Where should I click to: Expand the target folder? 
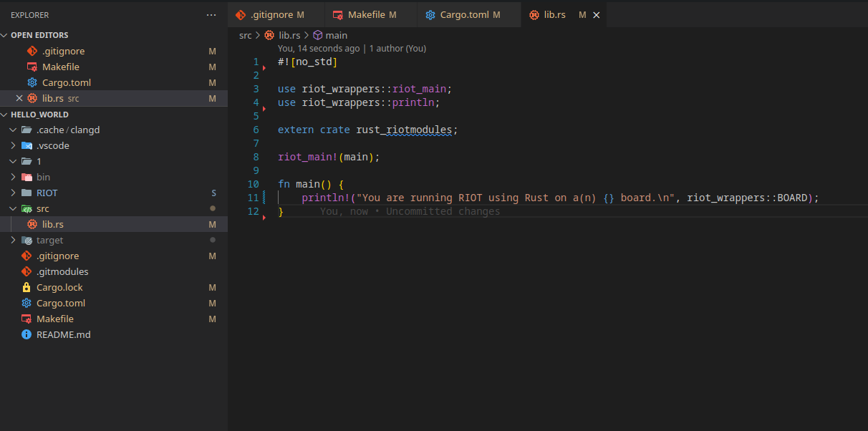click(x=14, y=240)
